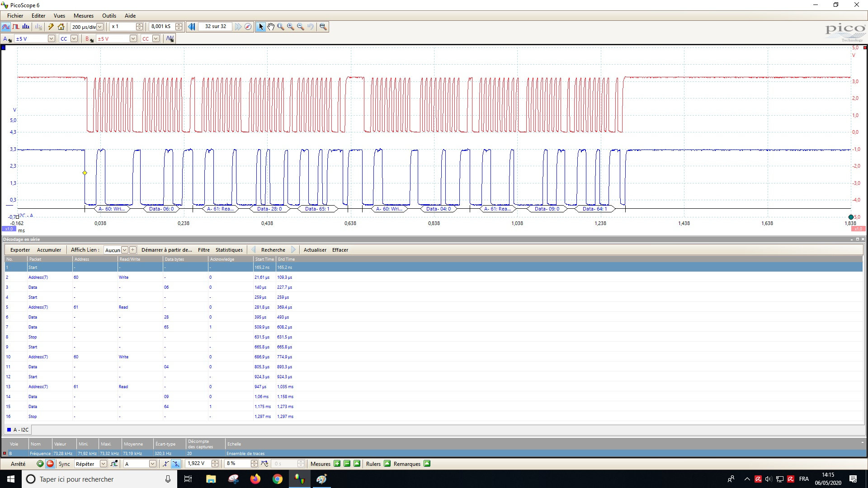This screenshot has height=488, width=868.
Task: Switch to spectrum mode icon
Action: pyautogui.click(x=26, y=27)
